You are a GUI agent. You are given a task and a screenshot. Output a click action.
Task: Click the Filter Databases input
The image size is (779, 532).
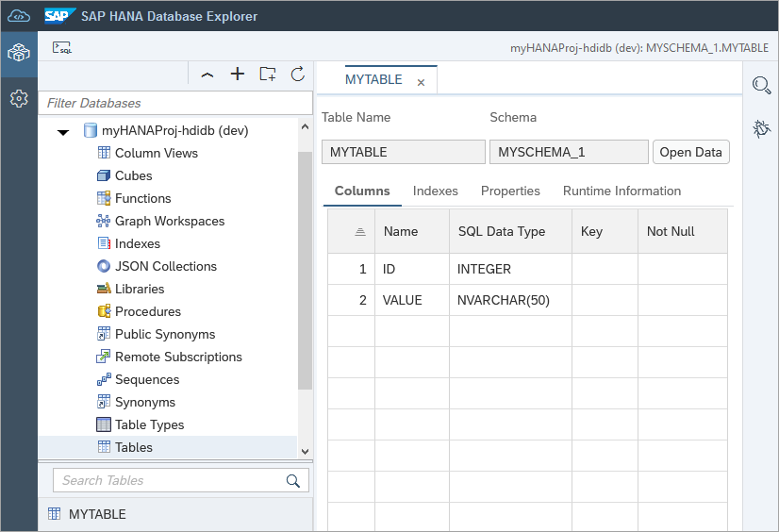[175, 103]
